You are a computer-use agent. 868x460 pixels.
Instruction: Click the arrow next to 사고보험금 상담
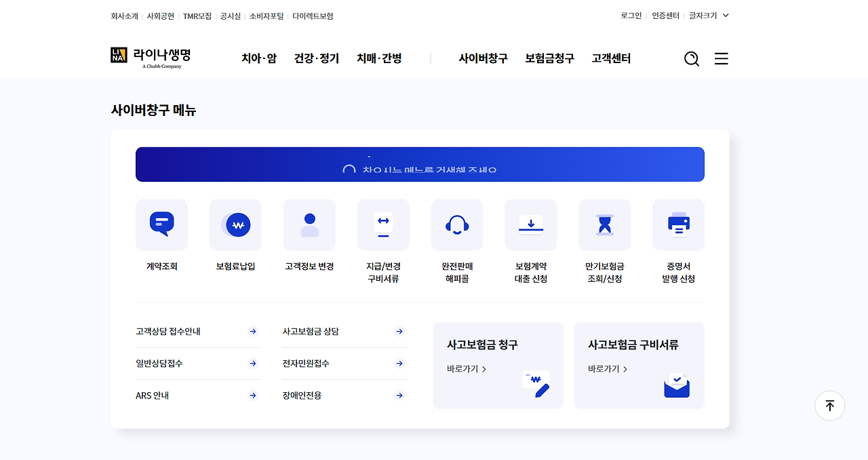coord(399,332)
